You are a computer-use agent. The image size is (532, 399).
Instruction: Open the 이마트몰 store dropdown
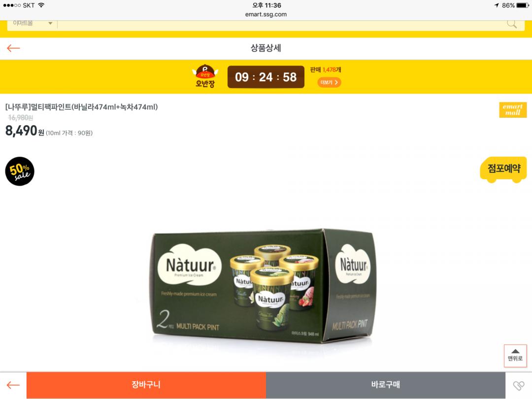tap(32, 24)
